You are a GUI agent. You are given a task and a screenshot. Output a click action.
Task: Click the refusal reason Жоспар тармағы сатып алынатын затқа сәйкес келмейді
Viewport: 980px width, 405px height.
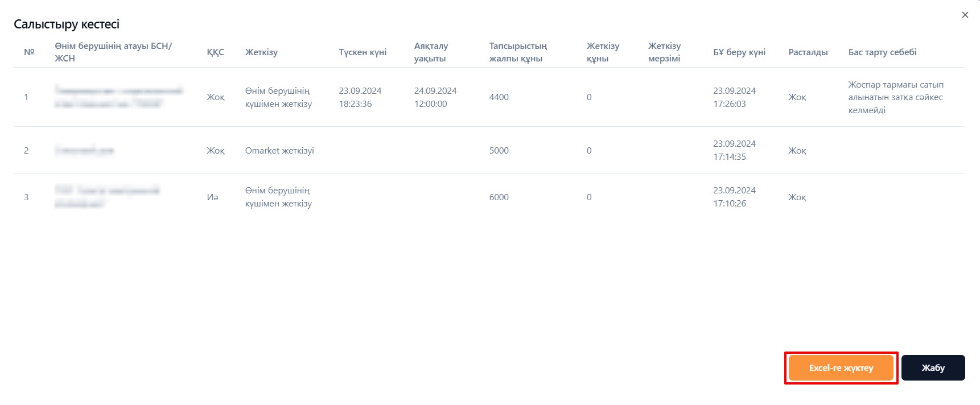[896, 97]
